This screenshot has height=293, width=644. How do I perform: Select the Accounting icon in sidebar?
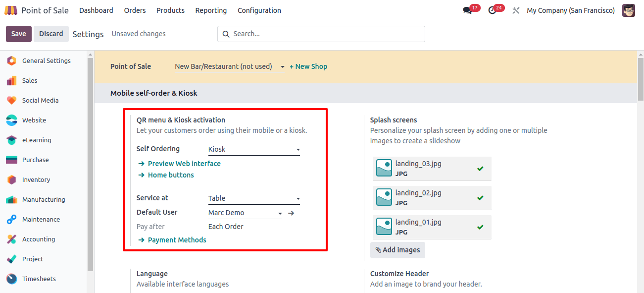pyautogui.click(x=12, y=239)
